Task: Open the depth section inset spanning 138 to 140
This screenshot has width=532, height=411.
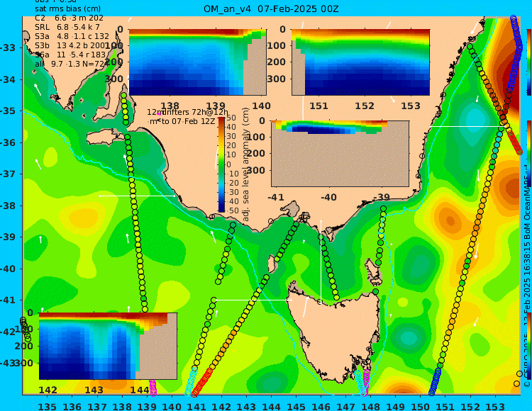Action: [197, 62]
